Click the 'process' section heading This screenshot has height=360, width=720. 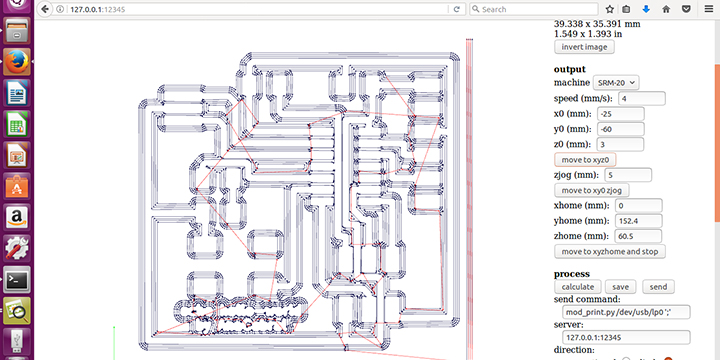572,274
